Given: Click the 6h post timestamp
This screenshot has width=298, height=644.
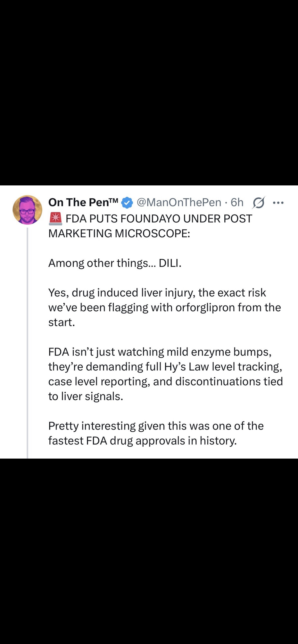Looking at the screenshot, I should coord(237,202).
